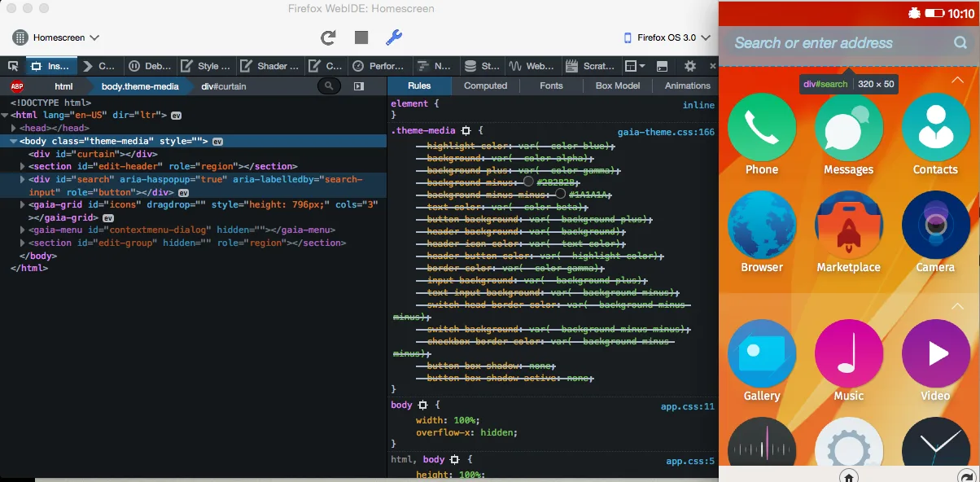Click the div#curtain breadcrumb

point(224,86)
